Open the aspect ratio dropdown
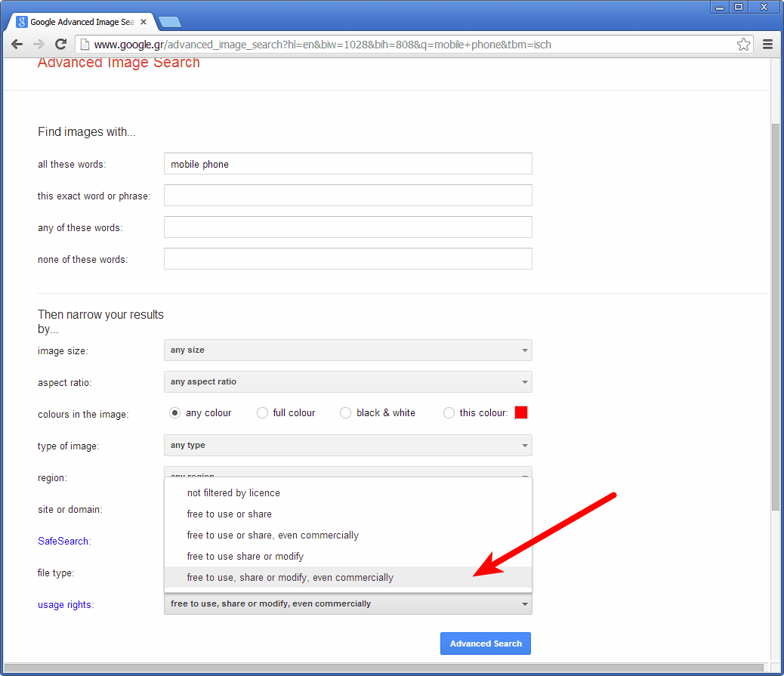Screen dimensions: 784x676 [348, 382]
